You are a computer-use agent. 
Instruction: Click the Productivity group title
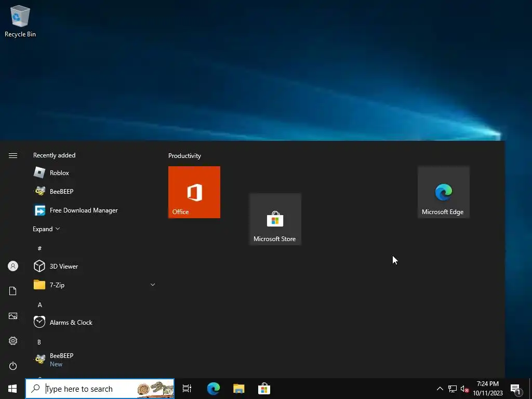pos(184,156)
